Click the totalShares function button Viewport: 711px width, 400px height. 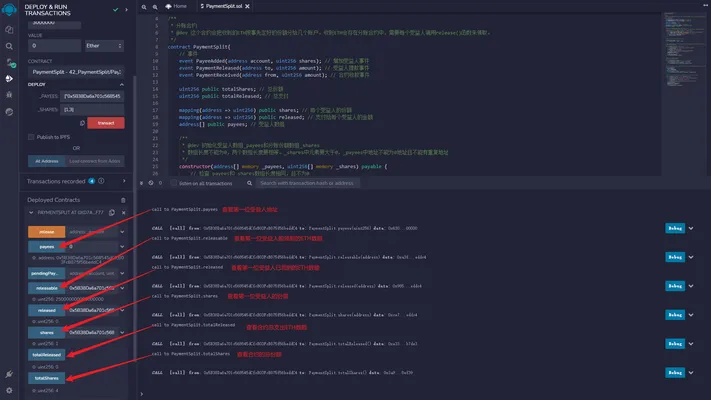coord(46,378)
